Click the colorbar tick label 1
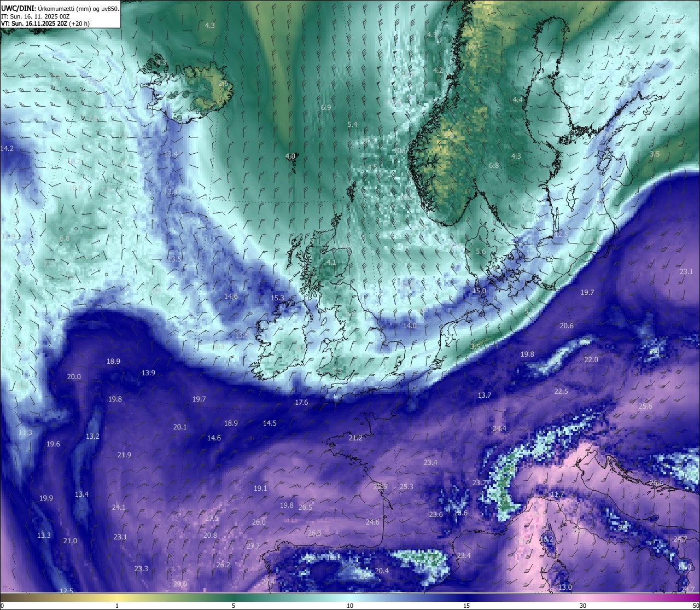700x610 pixels. pyautogui.click(x=117, y=606)
